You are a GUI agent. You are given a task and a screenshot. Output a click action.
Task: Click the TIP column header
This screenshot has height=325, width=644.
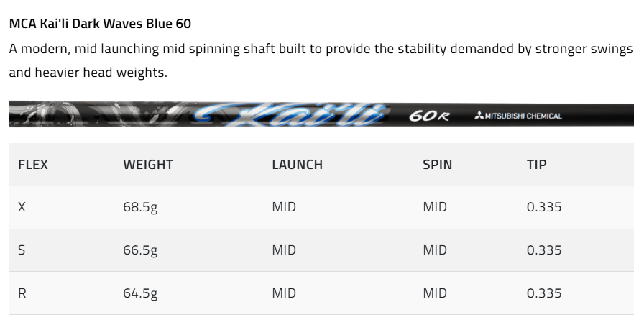[536, 165]
